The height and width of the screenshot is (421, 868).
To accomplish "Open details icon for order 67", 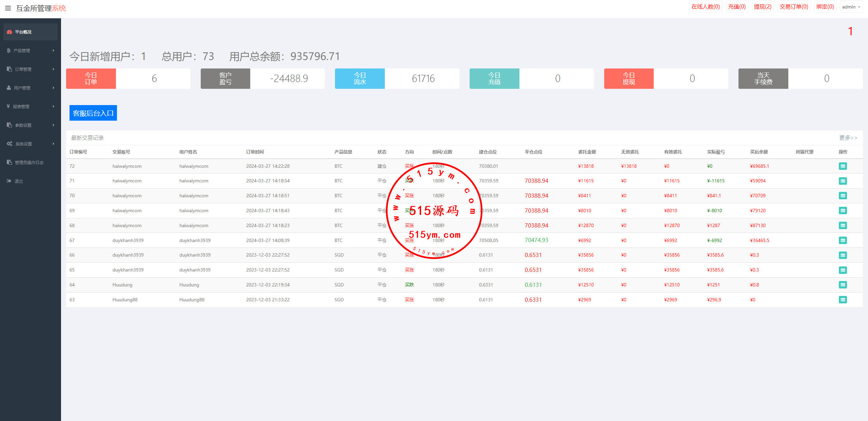I will 843,240.
